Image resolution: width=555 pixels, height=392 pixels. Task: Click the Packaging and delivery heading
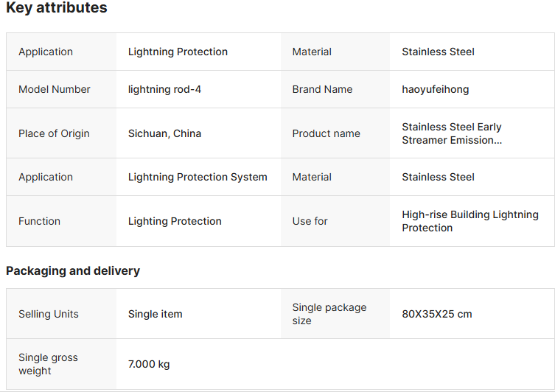pos(73,270)
